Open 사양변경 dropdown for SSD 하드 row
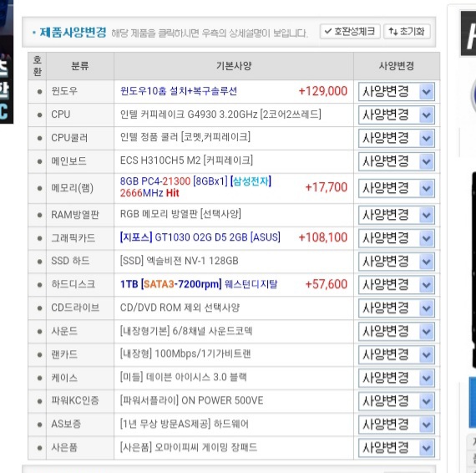Viewport: 476px width, 473px height. (397, 262)
